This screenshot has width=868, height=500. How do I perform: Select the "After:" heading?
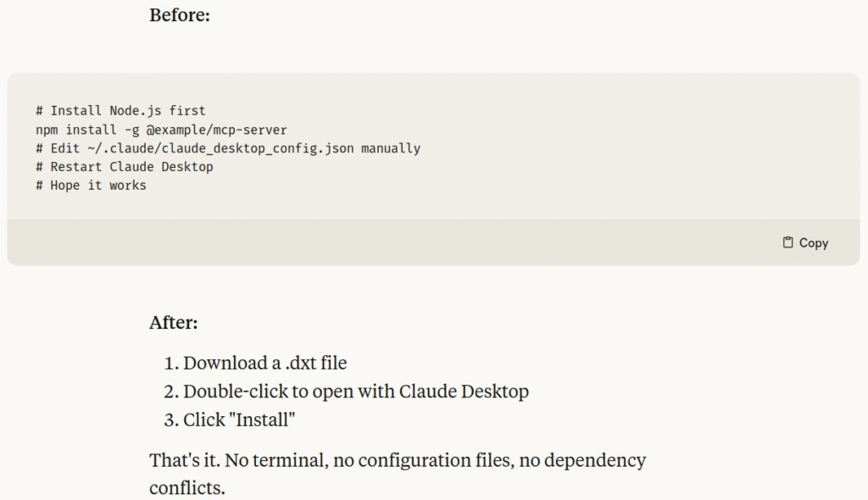click(173, 322)
